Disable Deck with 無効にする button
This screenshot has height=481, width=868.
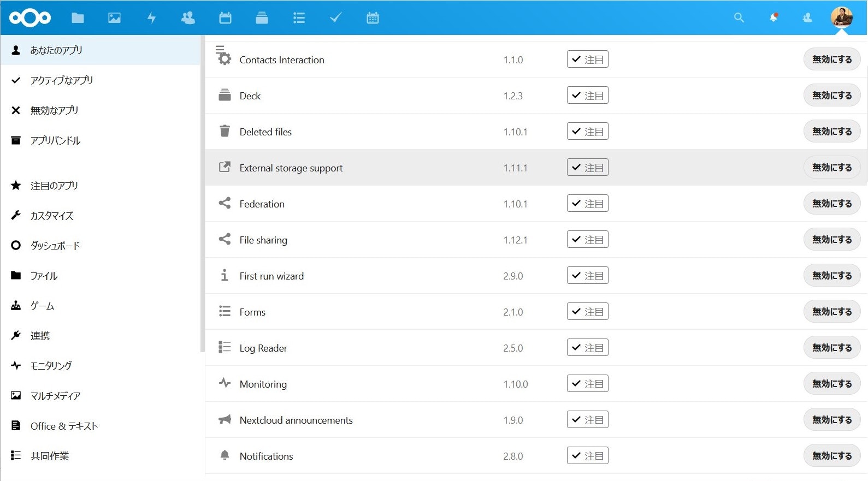point(832,96)
